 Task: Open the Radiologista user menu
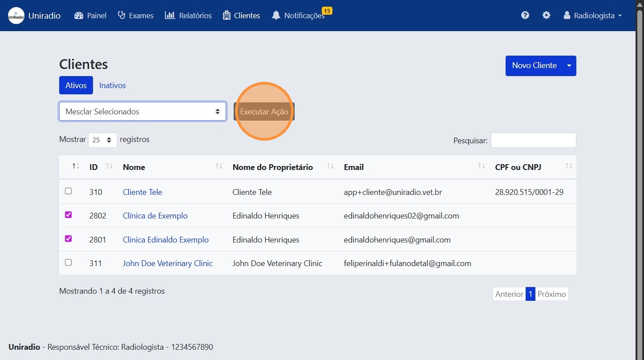[x=593, y=16]
